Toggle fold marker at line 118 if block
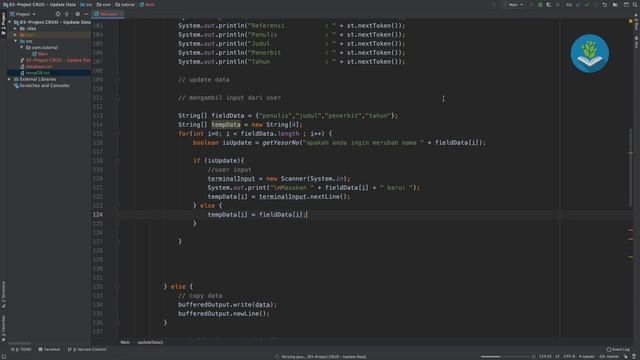This screenshot has width=640, height=360. click(x=118, y=161)
